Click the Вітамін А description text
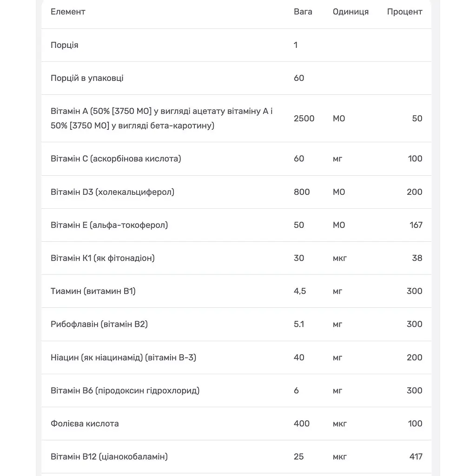This screenshot has width=476, height=476. [161, 119]
